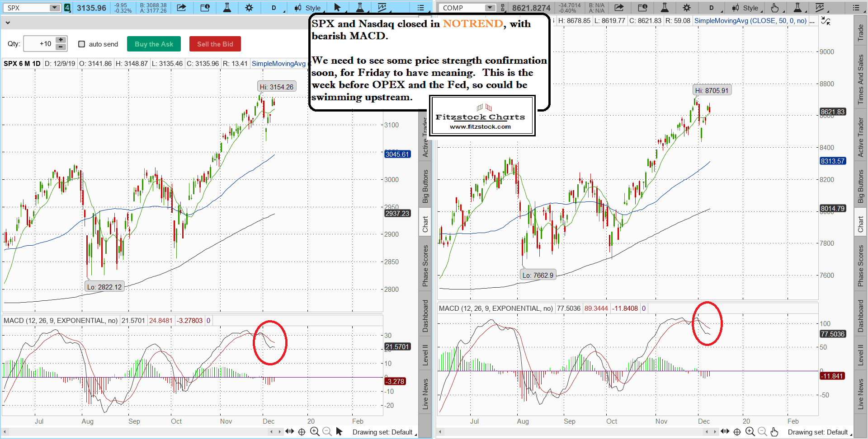868x439 pixels.
Task: Select the pointer drawing tool on SPX toolbar
Action: [337, 8]
